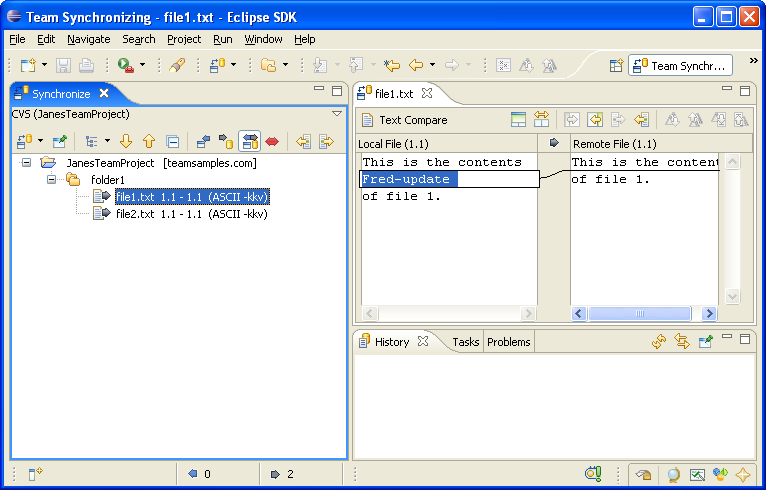Viewport: 766px width, 490px height.
Task: Click the Remote File horizontal scrollbar thumb
Action: [x=639, y=314]
